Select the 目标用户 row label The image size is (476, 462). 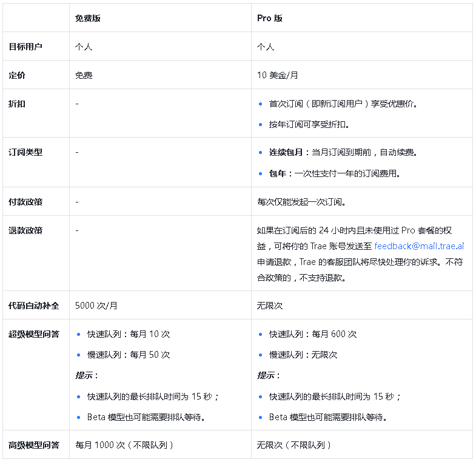[x=25, y=47]
